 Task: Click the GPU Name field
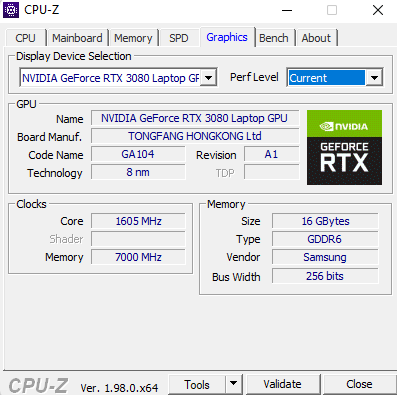pyautogui.click(x=195, y=118)
